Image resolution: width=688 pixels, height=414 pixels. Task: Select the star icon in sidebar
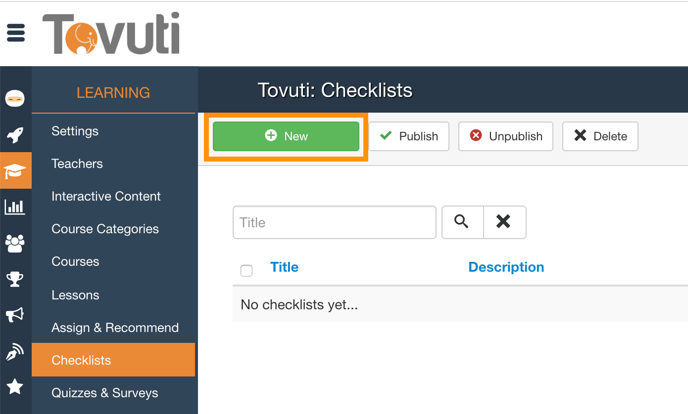point(15,386)
